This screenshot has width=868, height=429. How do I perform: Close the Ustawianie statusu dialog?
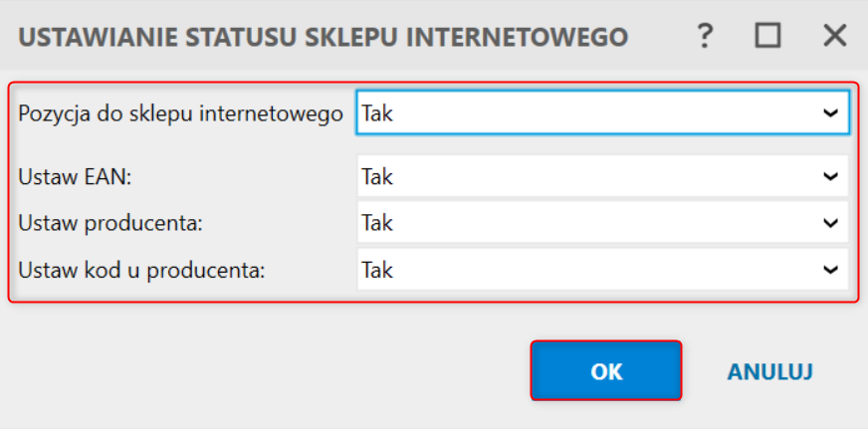click(834, 36)
